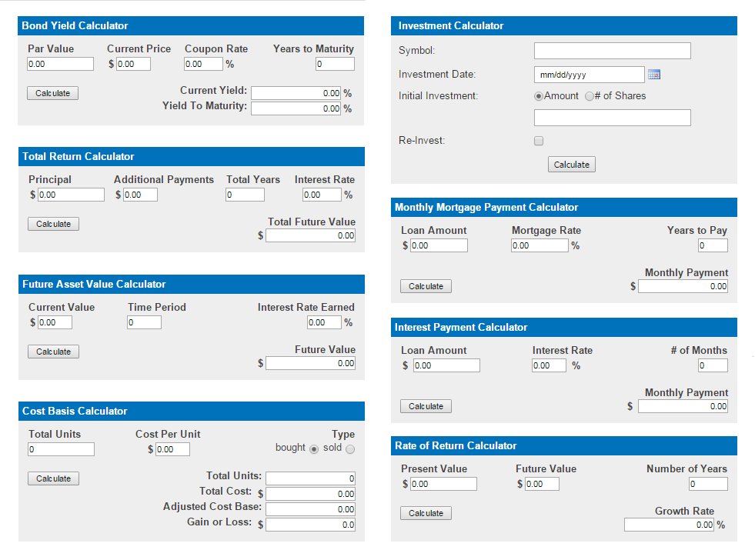Choose the bought radio button
755x560 pixels.
[x=313, y=449]
